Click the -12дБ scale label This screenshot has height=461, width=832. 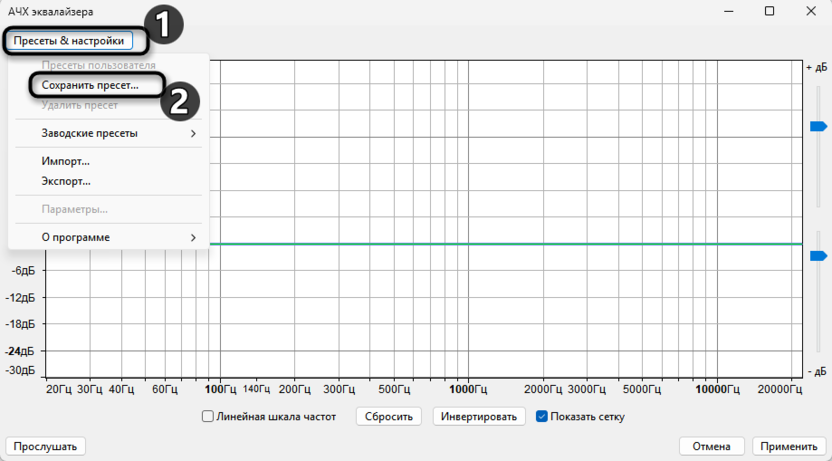20,298
